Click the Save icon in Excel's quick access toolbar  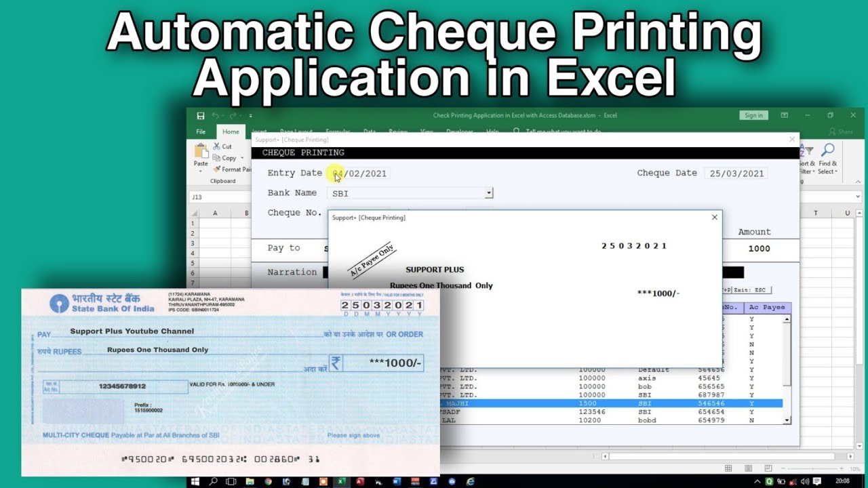coord(201,116)
